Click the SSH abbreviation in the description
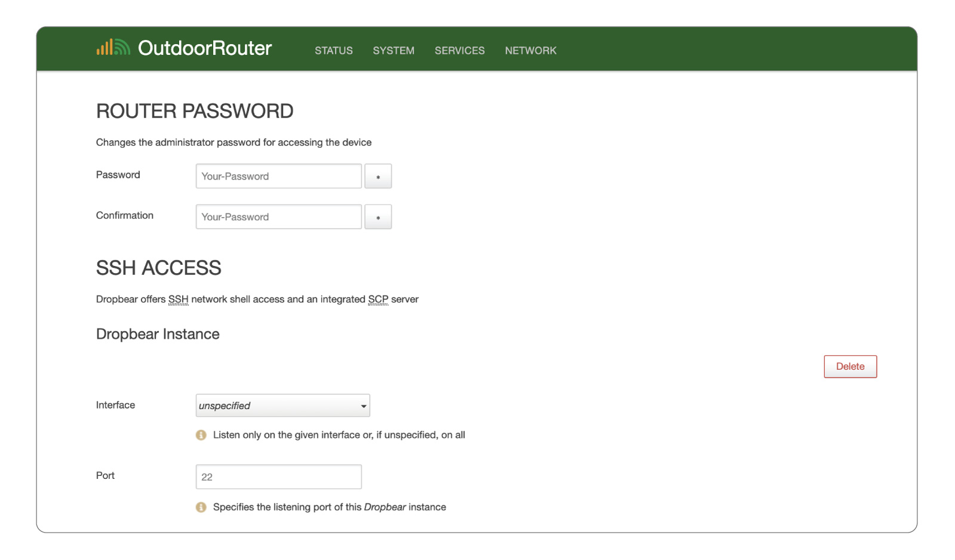The width and height of the screenshot is (955, 560). [x=178, y=299]
